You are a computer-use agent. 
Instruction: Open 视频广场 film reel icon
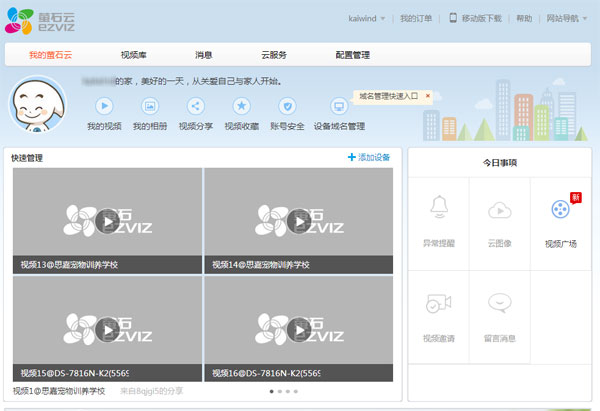point(560,210)
